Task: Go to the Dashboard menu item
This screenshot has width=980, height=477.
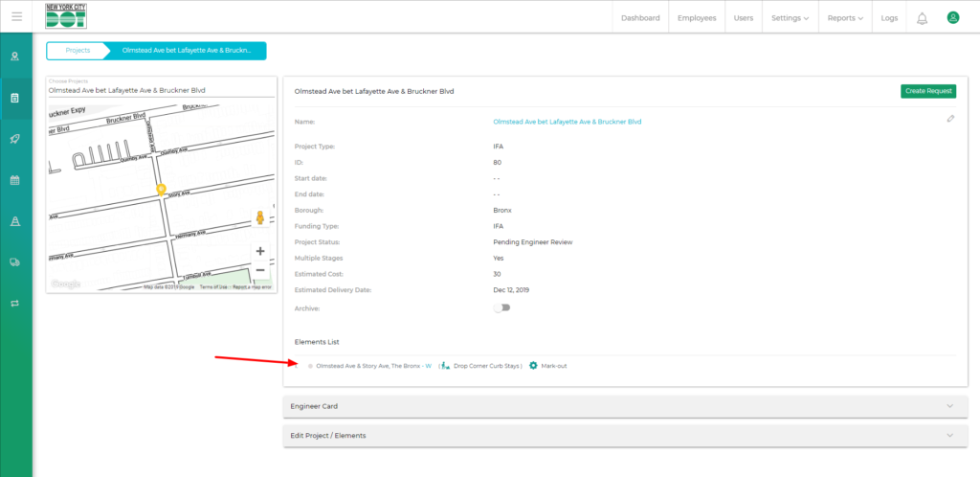Action: coord(640,18)
